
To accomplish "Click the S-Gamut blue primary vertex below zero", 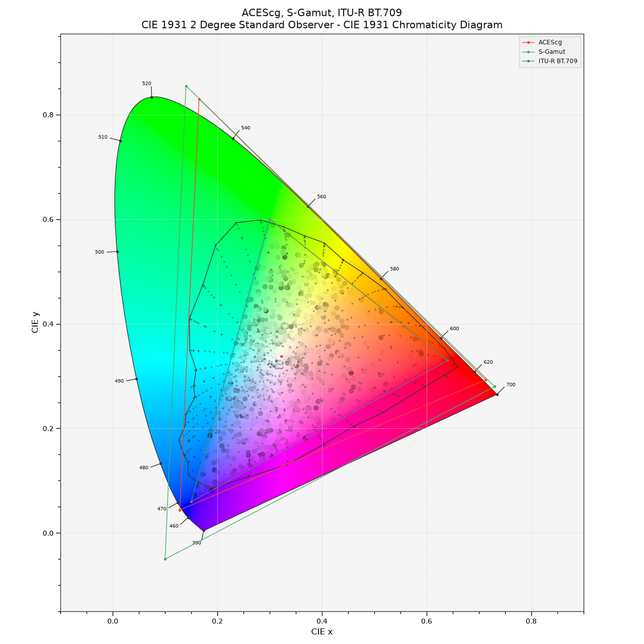I will [165, 559].
